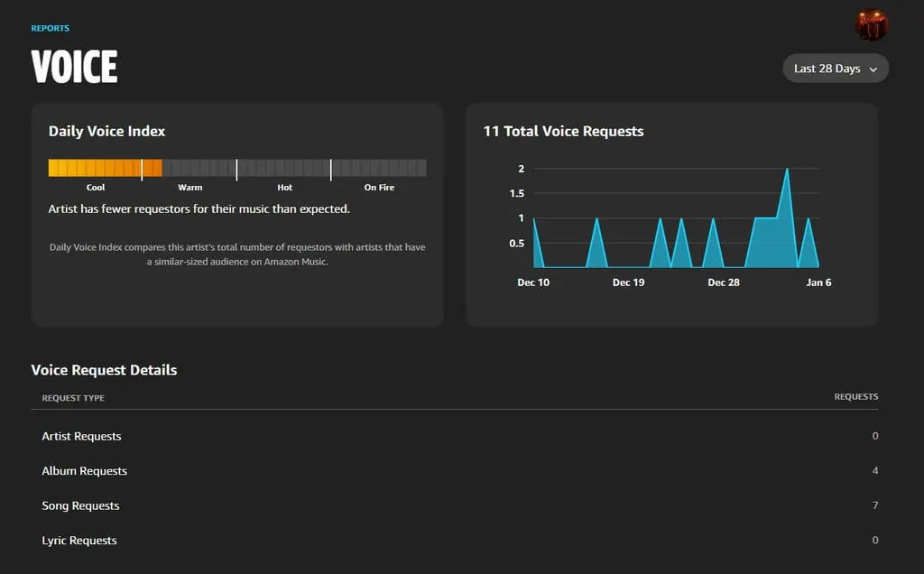Open the profile avatar menu
The image size is (924, 574).
tap(872, 24)
